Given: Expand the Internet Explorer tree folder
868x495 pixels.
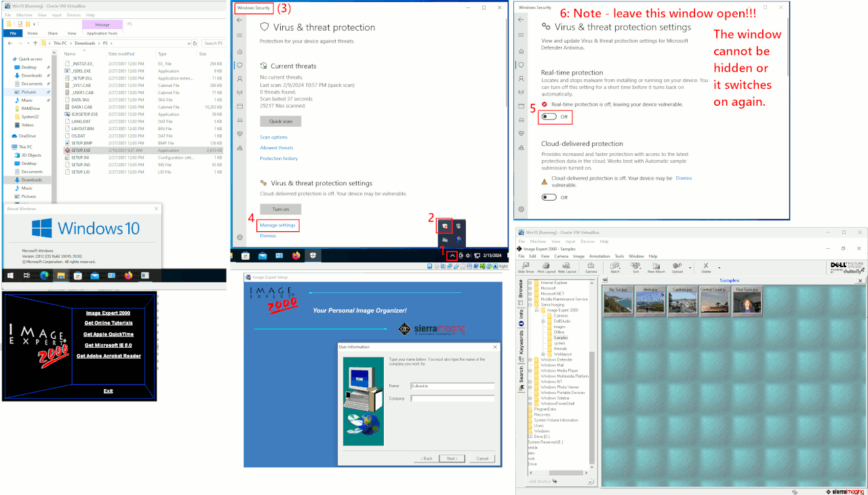Looking at the screenshot, I should [x=532, y=282].
